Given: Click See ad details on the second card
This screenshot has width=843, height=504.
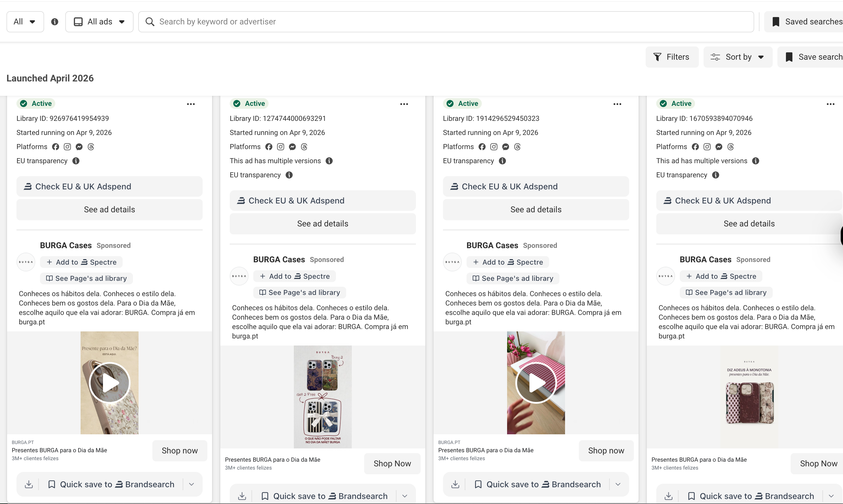Looking at the screenshot, I should [323, 224].
